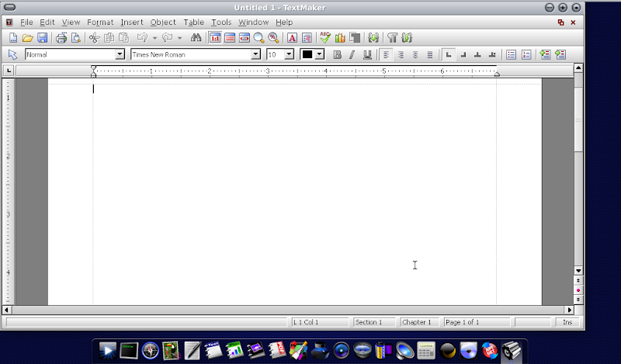Open the Tools menu

tap(221, 23)
